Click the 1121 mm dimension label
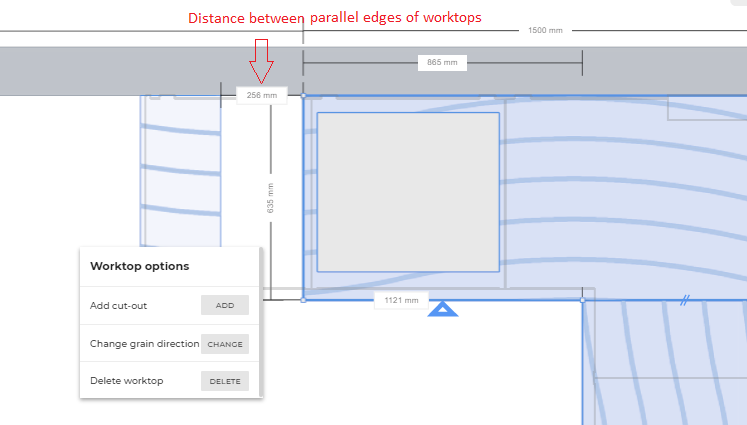 coord(401,300)
